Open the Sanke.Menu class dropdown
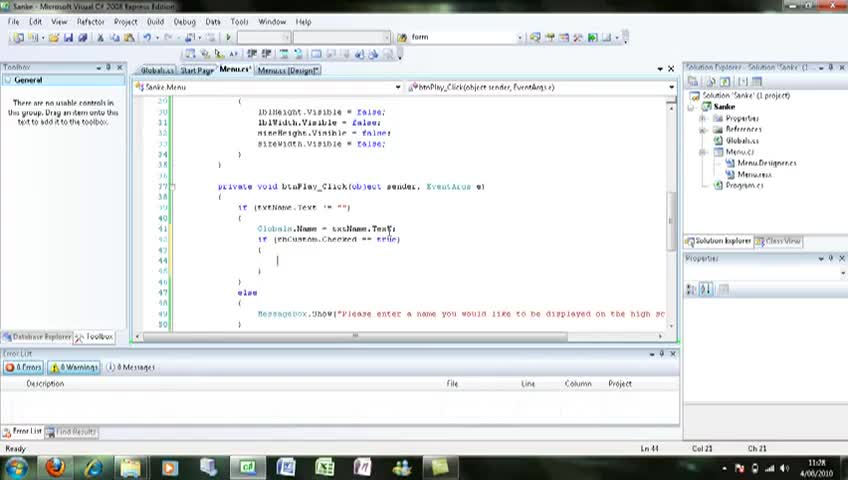Viewport: 848px width, 480px height. pos(398,87)
